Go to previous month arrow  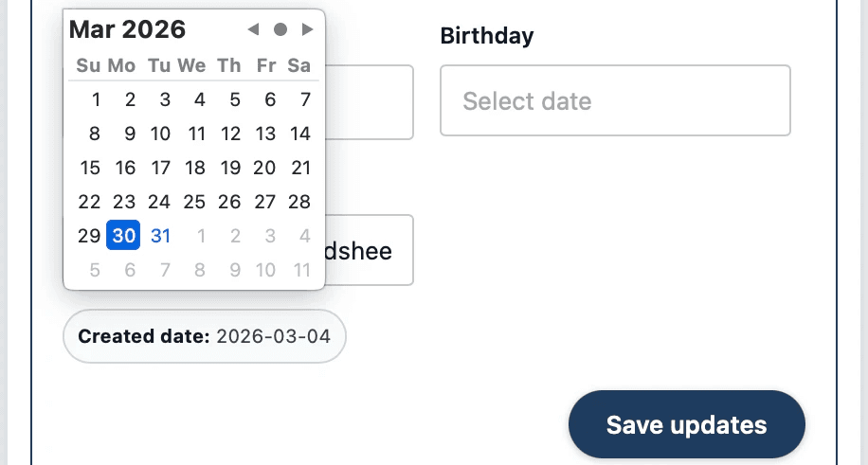(x=253, y=29)
